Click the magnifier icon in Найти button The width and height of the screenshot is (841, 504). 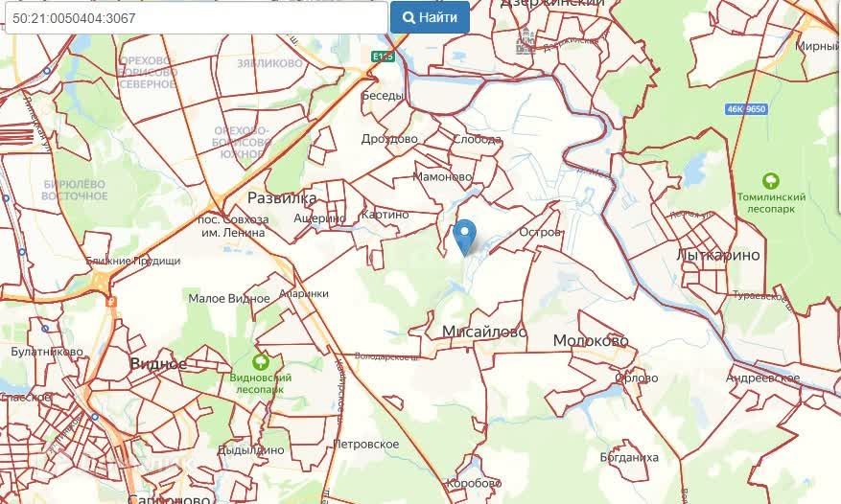[409, 17]
